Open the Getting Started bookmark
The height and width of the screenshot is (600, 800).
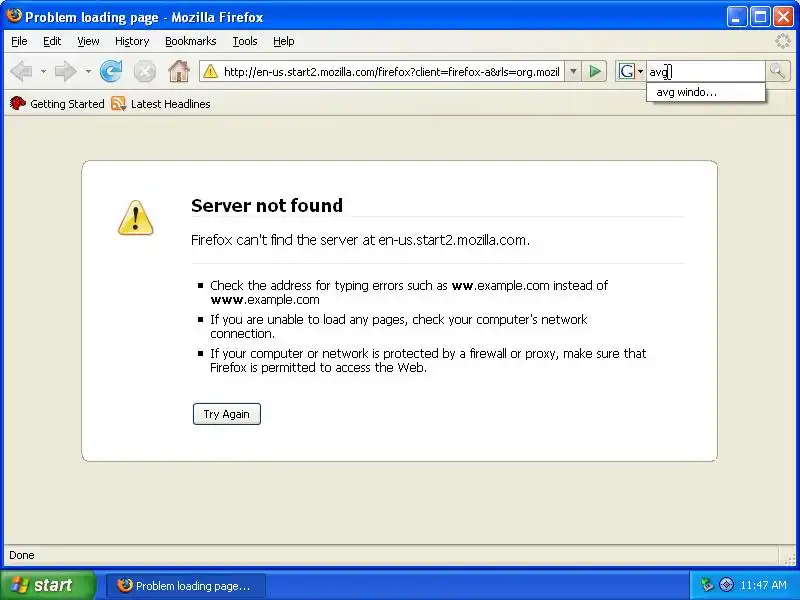pos(57,104)
